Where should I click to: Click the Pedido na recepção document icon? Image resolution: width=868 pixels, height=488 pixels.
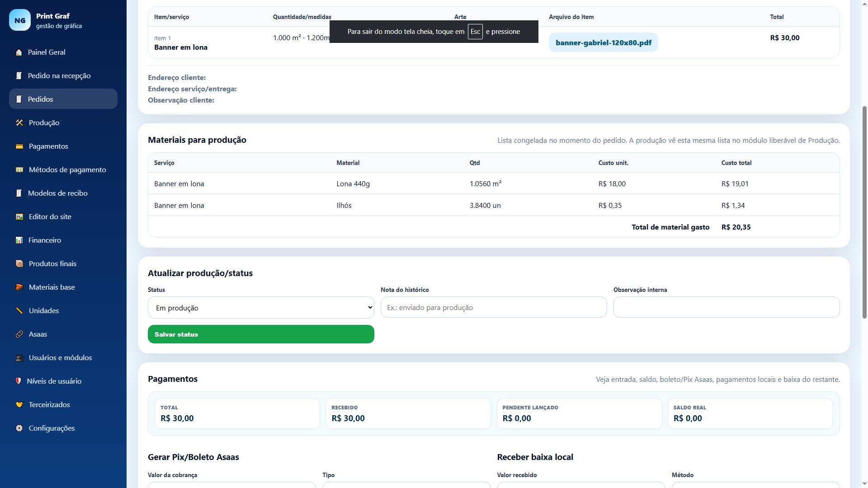click(x=19, y=76)
